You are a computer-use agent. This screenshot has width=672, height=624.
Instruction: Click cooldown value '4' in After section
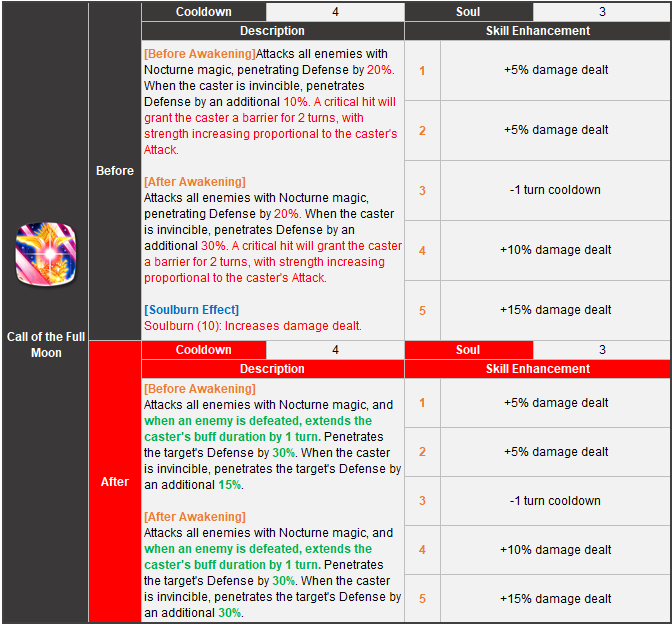click(x=335, y=350)
